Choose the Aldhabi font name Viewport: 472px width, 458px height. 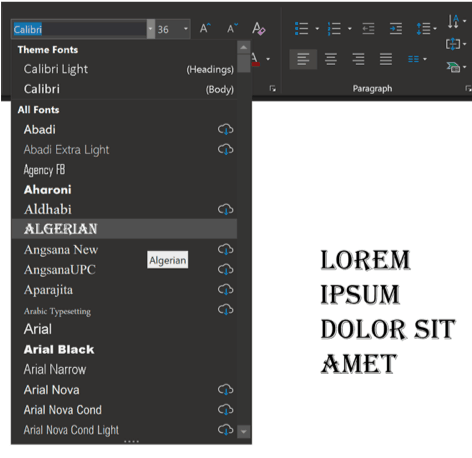pos(48,209)
